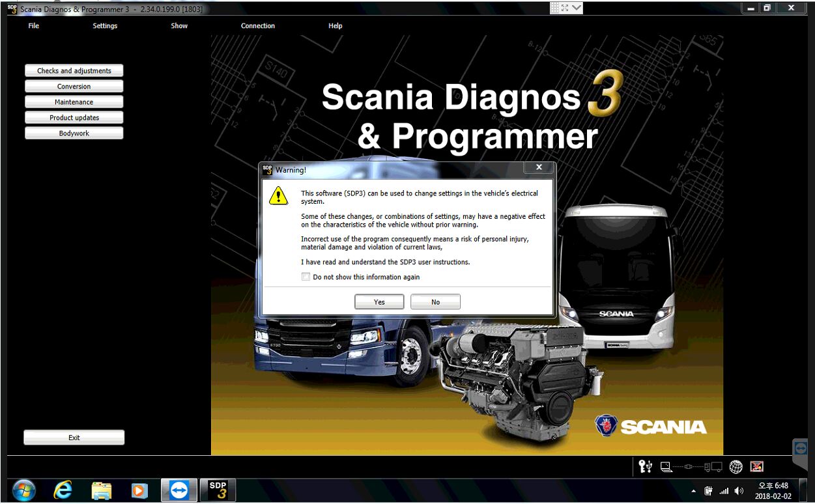
Task: Show hidden system tray icons
Action: (693, 491)
